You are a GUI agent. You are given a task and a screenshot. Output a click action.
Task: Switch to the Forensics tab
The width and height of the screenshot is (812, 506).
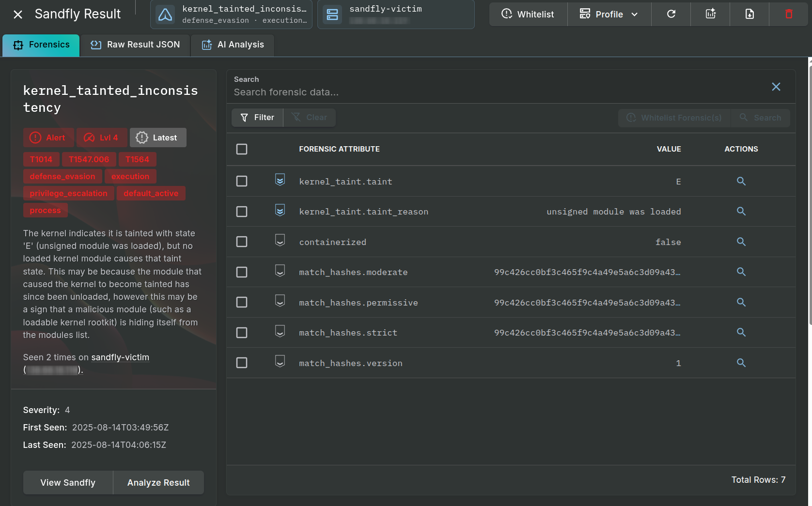(x=41, y=45)
